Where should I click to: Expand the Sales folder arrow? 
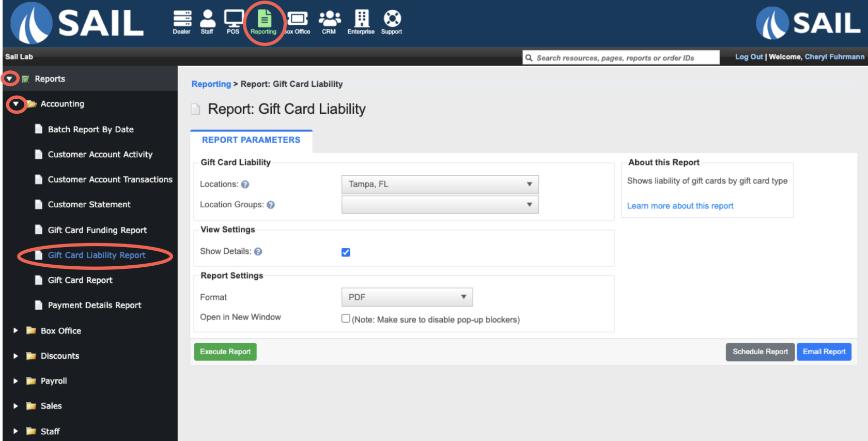pyautogui.click(x=16, y=406)
